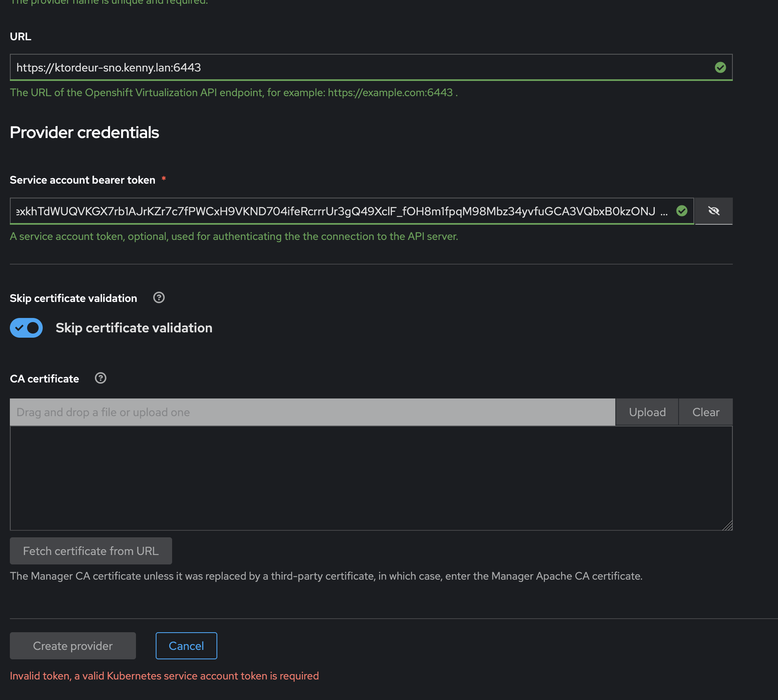Click green checkmark in bearer token field
This screenshot has height=700, width=778.
(682, 211)
